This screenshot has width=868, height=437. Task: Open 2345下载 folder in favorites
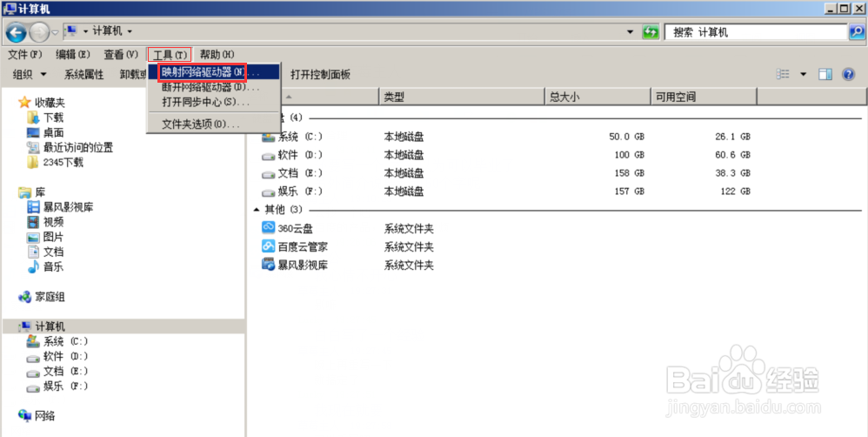coord(63,162)
